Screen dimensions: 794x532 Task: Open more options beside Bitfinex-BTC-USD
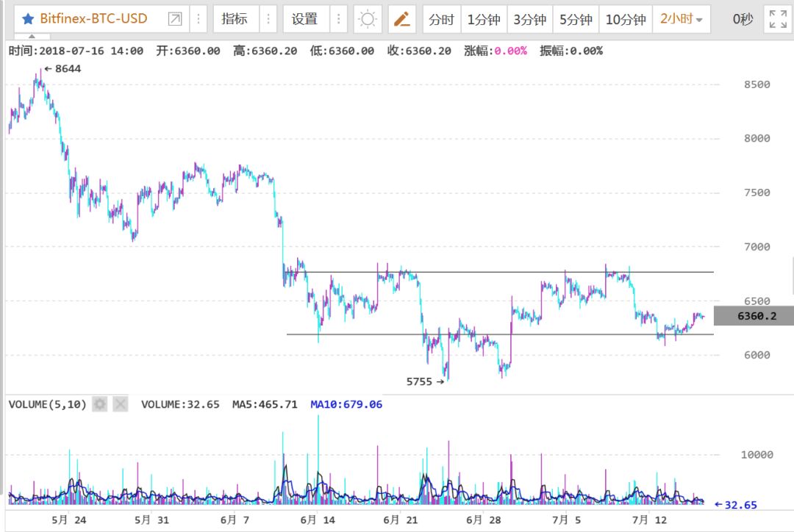click(198, 19)
